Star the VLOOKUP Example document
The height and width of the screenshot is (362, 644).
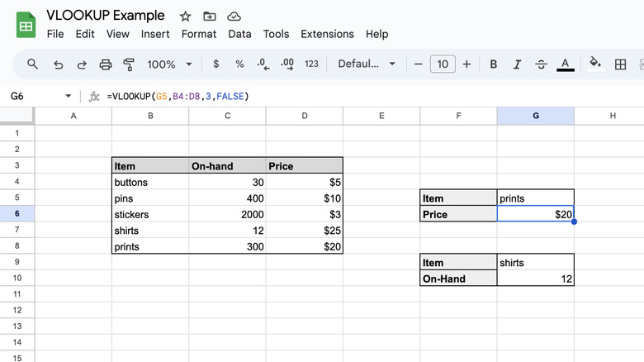186,16
